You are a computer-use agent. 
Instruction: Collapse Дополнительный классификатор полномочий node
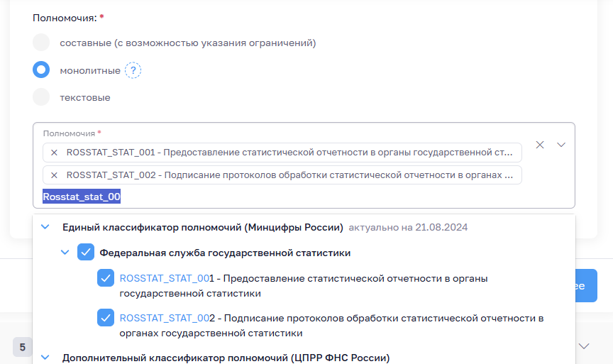(45, 358)
